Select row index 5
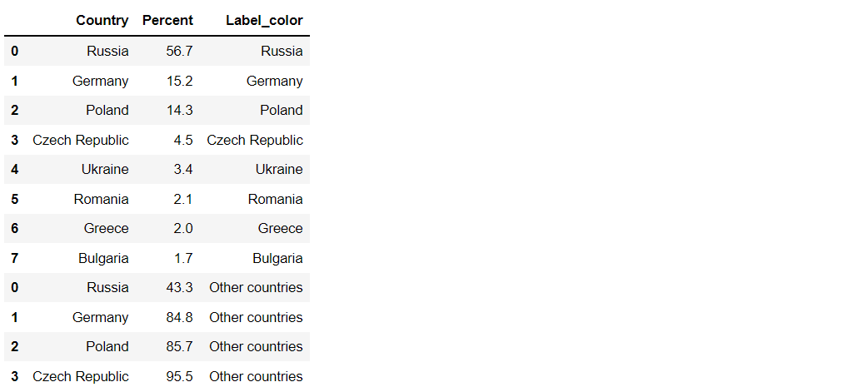The image size is (868, 387). point(14,200)
